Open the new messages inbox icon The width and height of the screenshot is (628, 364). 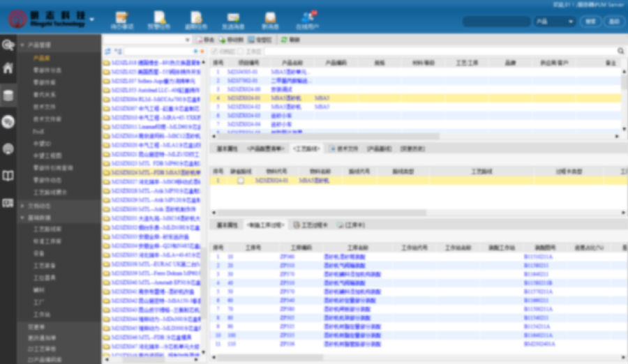[270, 17]
